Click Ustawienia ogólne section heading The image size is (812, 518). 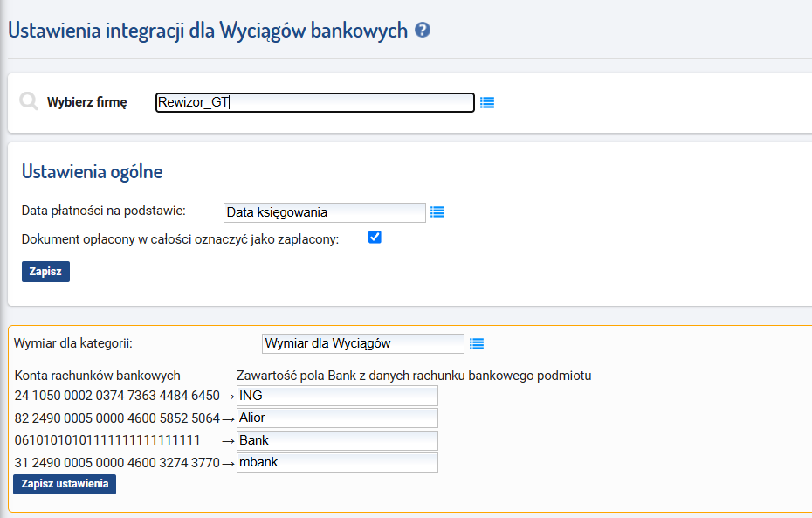point(93,171)
